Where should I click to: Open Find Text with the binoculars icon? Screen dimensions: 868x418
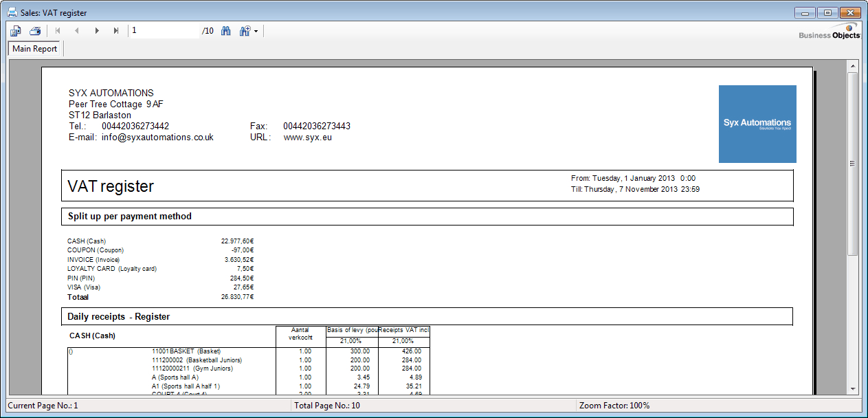click(x=225, y=31)
